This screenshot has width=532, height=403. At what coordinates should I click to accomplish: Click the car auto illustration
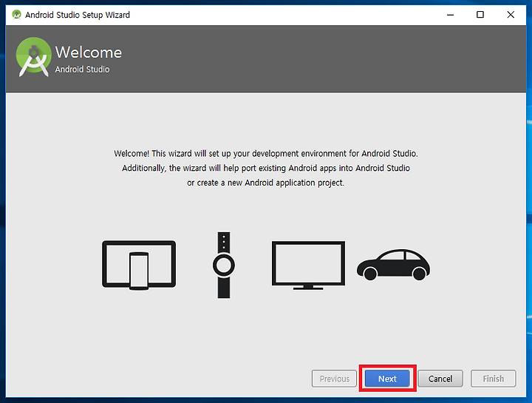(x=393, y=265)
